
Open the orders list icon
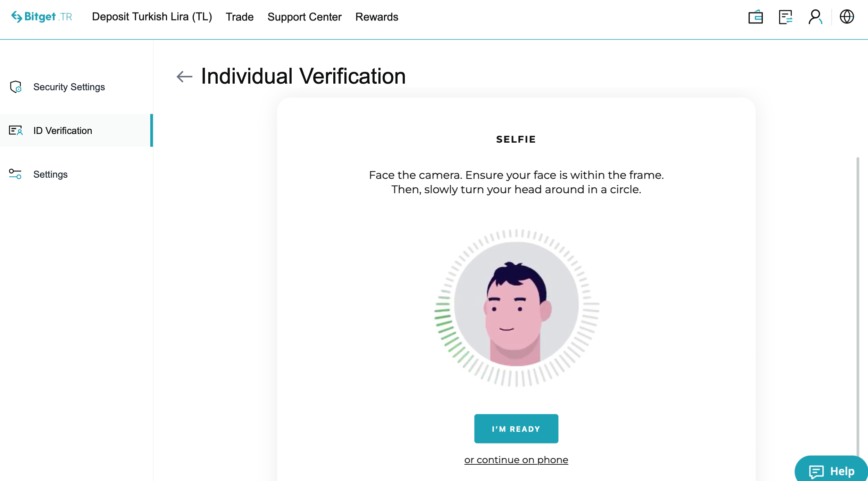tap(785, 17)
